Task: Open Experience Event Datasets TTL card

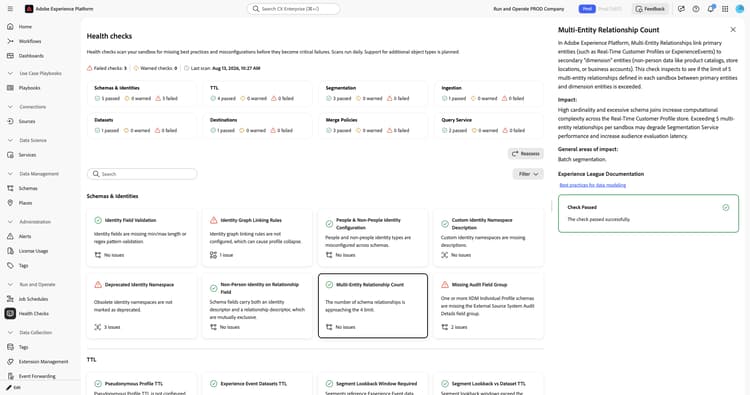Action: pyautogui.click(x=257, y=384)
